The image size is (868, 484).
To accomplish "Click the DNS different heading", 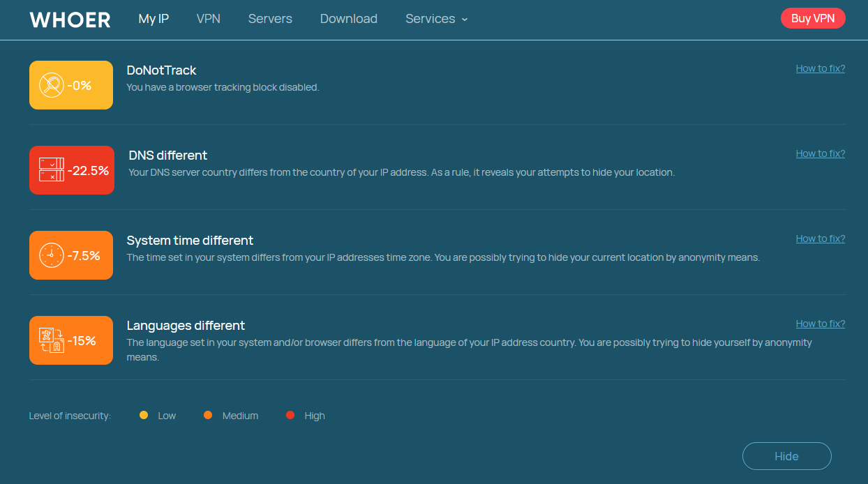I will 168,156.
